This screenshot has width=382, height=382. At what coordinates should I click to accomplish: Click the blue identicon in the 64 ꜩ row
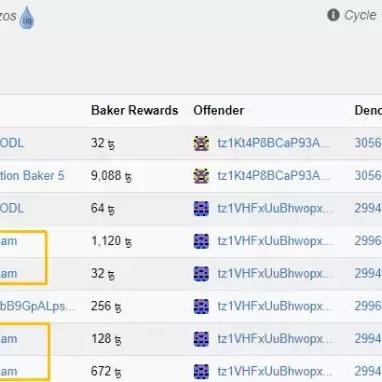(x=201, y=209)
